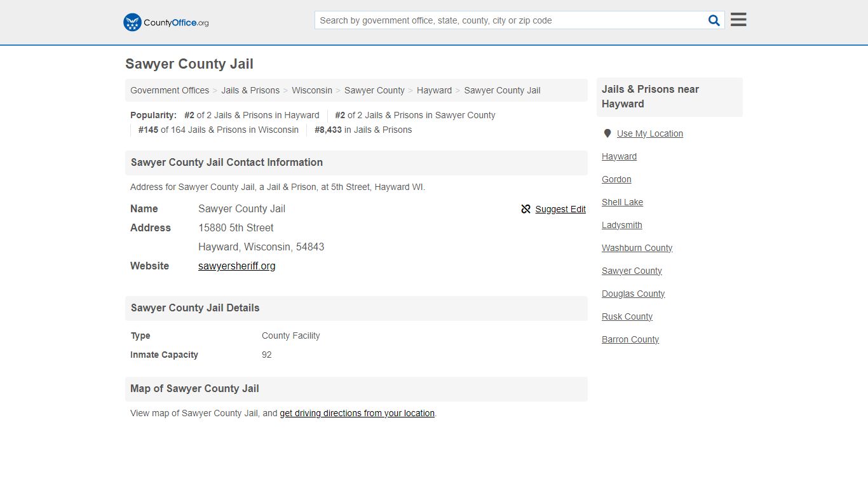Open Sawyer County sidebar link
This screenshot has height=488, width=868.
(632, 271)
